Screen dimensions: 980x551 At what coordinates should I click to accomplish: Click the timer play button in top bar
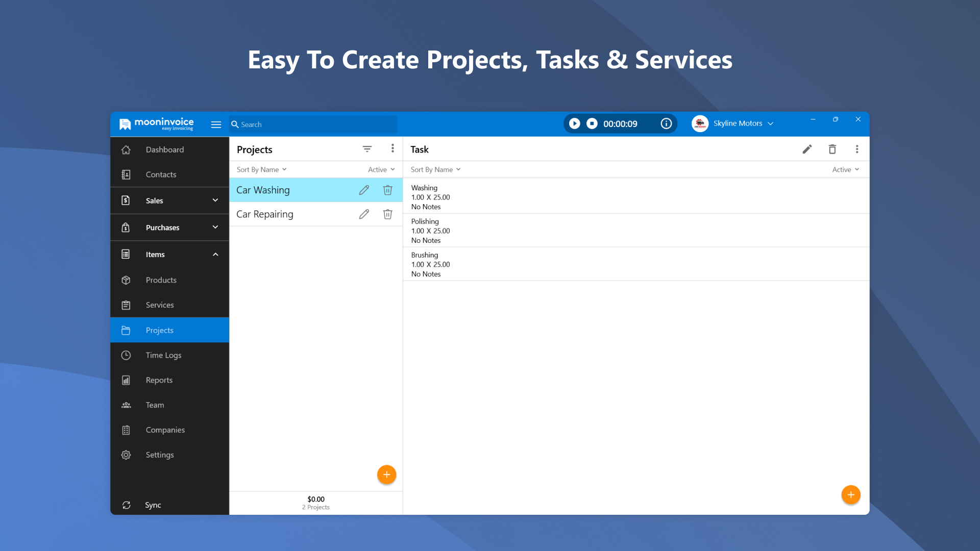[x=574, y=123]
